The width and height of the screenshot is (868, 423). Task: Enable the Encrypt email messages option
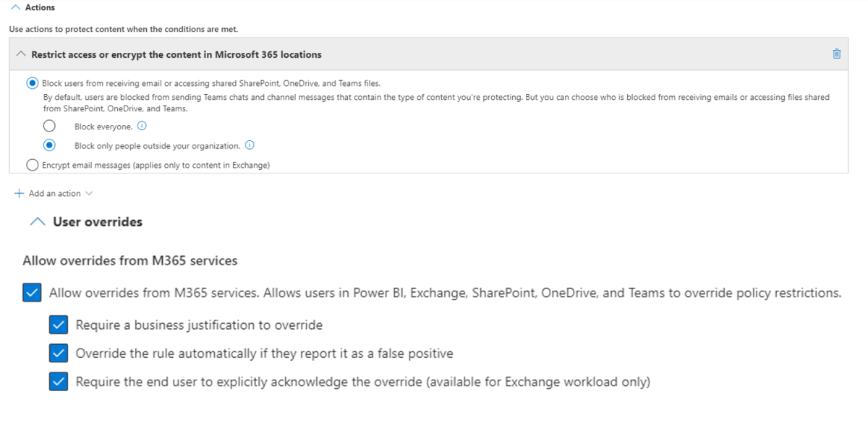(32, 164)
